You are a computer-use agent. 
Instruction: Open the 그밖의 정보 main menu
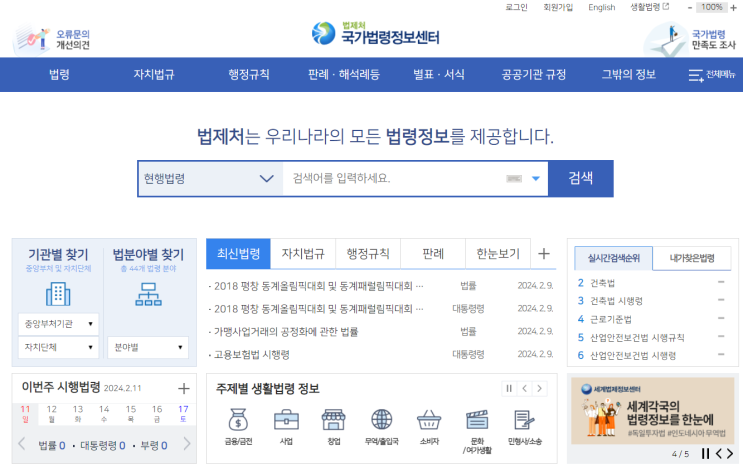tap(629, 74)
